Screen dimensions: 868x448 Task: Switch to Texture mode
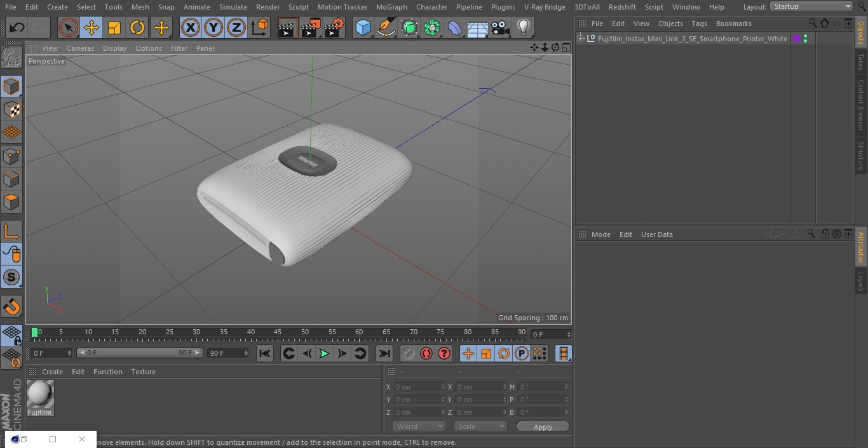pos(11,109)
